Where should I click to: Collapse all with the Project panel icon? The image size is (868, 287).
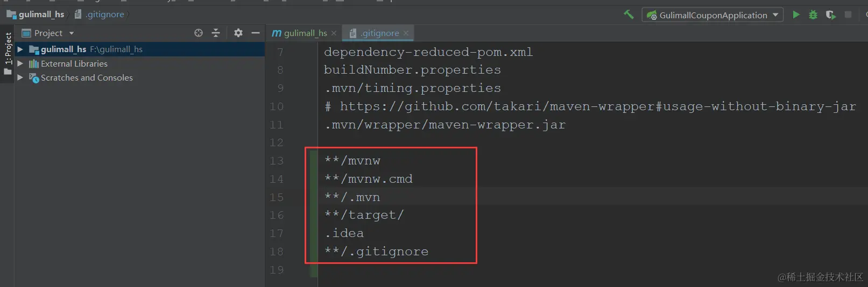216,33
